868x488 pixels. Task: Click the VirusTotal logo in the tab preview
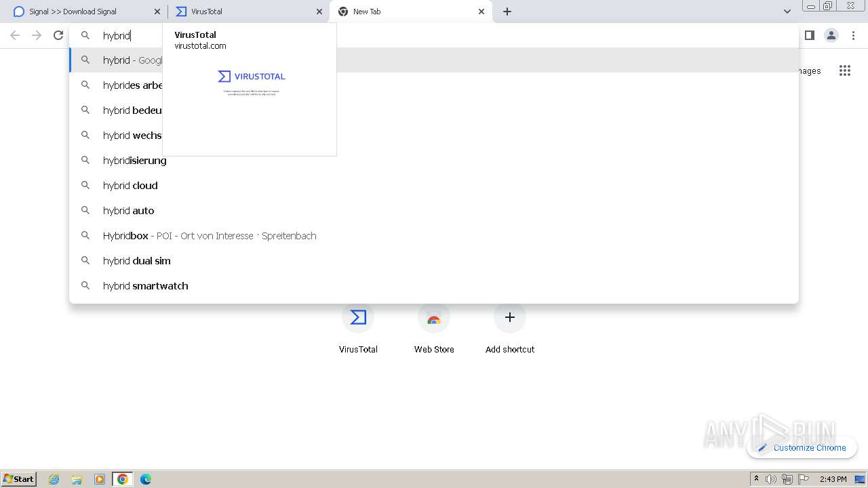pyautogui.click(x=252, y=77)
